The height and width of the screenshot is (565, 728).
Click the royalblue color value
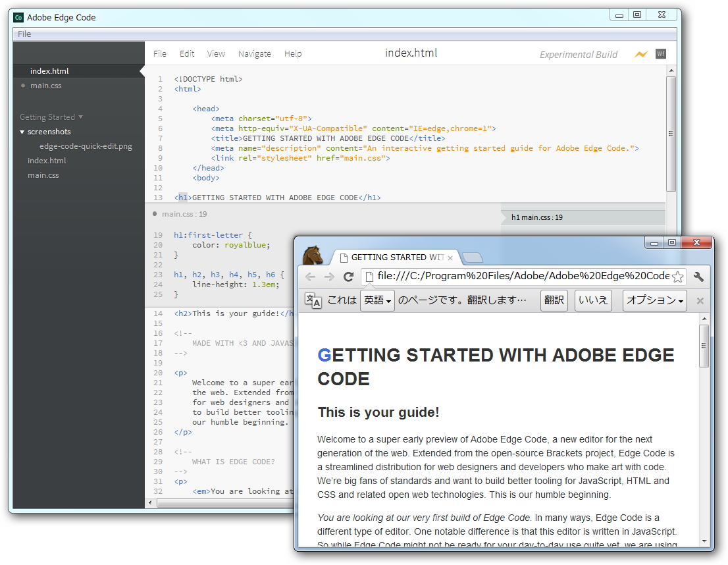pyautogui.click(x=245, y=246)
